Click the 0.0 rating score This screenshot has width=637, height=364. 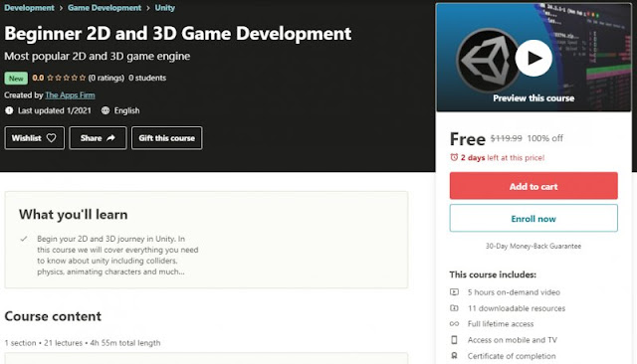click(x=38, y=78)
